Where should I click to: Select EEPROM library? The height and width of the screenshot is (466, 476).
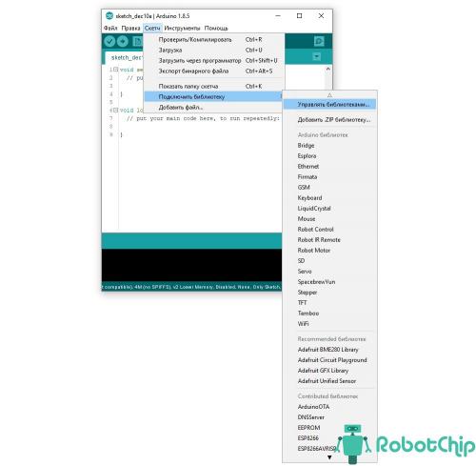click(x=329, y=428)
